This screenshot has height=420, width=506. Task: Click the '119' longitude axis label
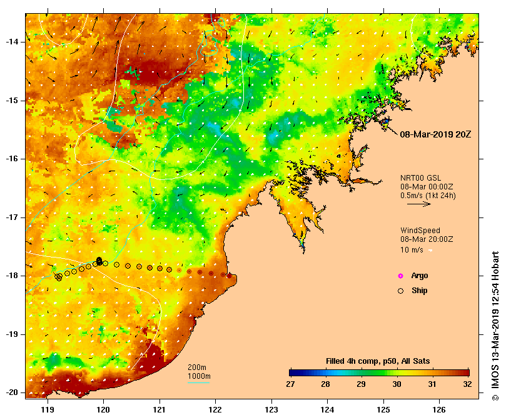[48, 410]
